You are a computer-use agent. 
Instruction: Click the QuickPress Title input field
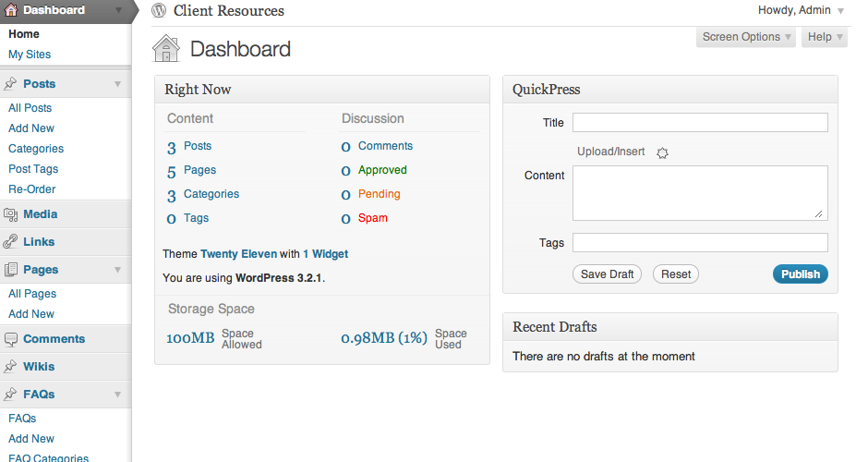(x=700, y=123)
